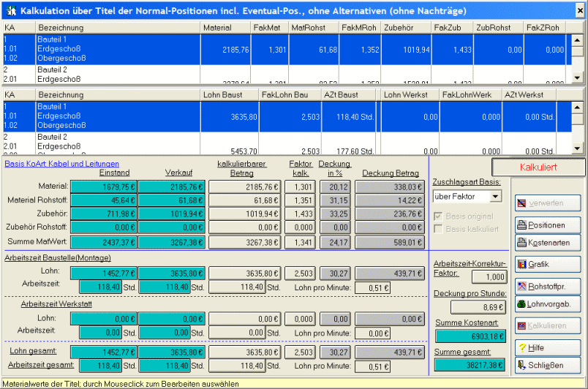Viewport: 588px width, 389px height.
Task: Click the Arbeitszeit-Korrektur-Faktor field 1,000
Action: 489,277
